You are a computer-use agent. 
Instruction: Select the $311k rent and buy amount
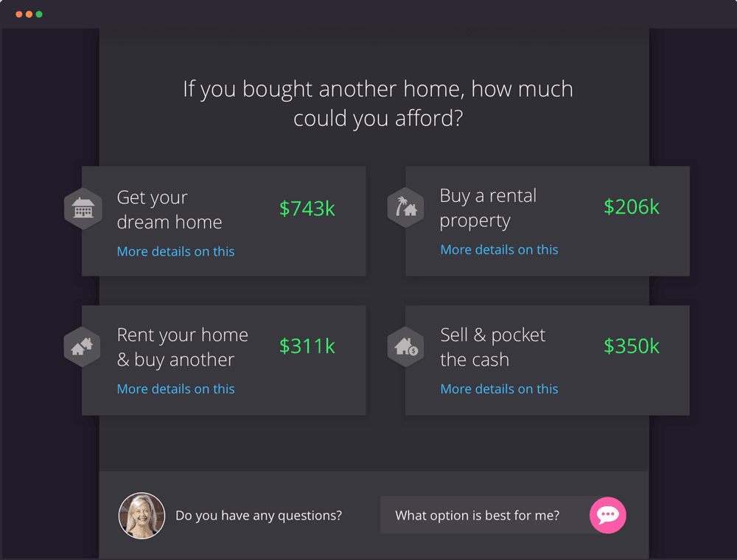307,346
